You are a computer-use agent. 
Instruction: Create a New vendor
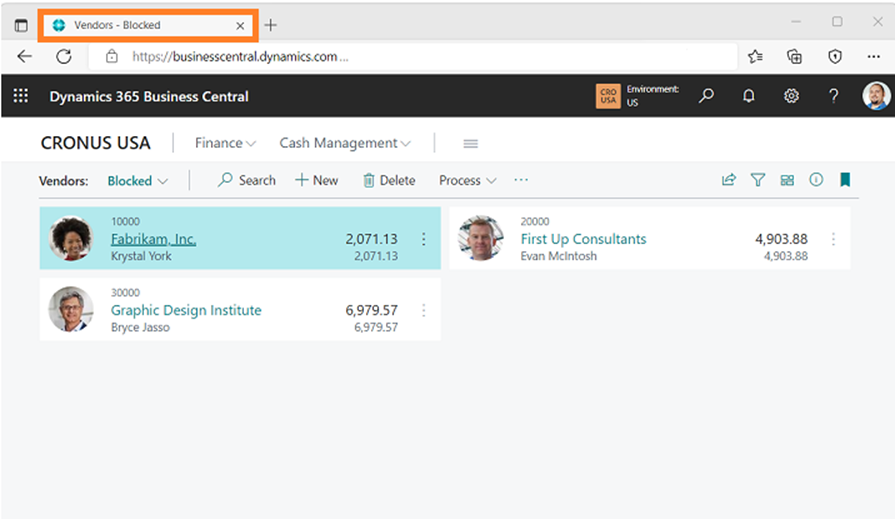pyautogui.click(x=317, y=180)
